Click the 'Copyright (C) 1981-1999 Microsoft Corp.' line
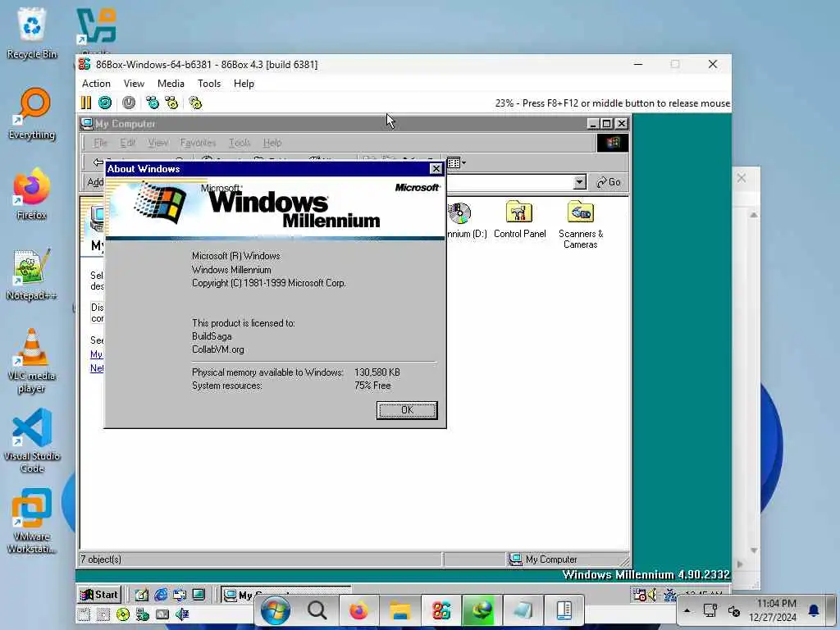 pos(269,283)
